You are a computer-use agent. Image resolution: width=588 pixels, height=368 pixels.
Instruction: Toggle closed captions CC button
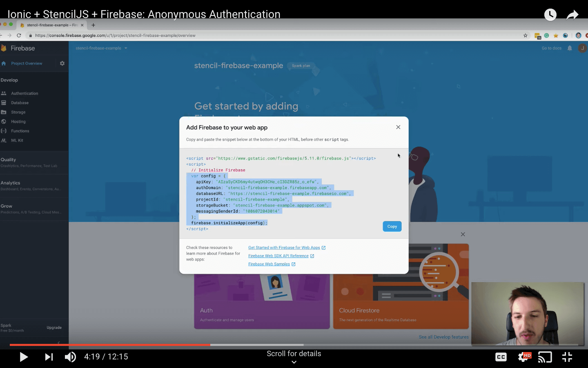click(501, 357)
